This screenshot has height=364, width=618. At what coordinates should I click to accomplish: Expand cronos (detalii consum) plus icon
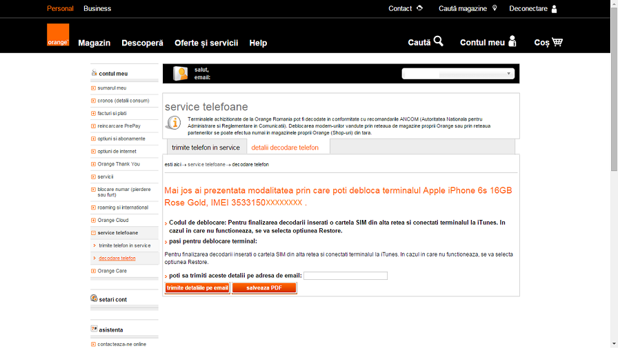tap(93, 101)
